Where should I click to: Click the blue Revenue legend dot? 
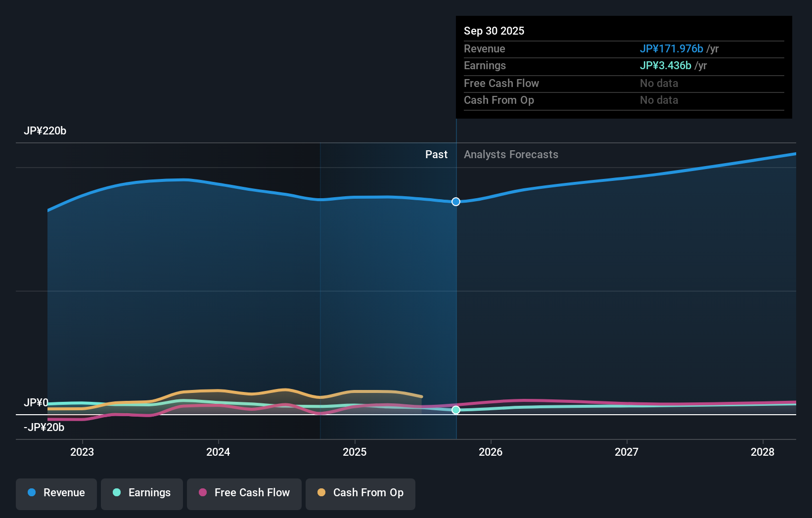(x=31, y=493)
